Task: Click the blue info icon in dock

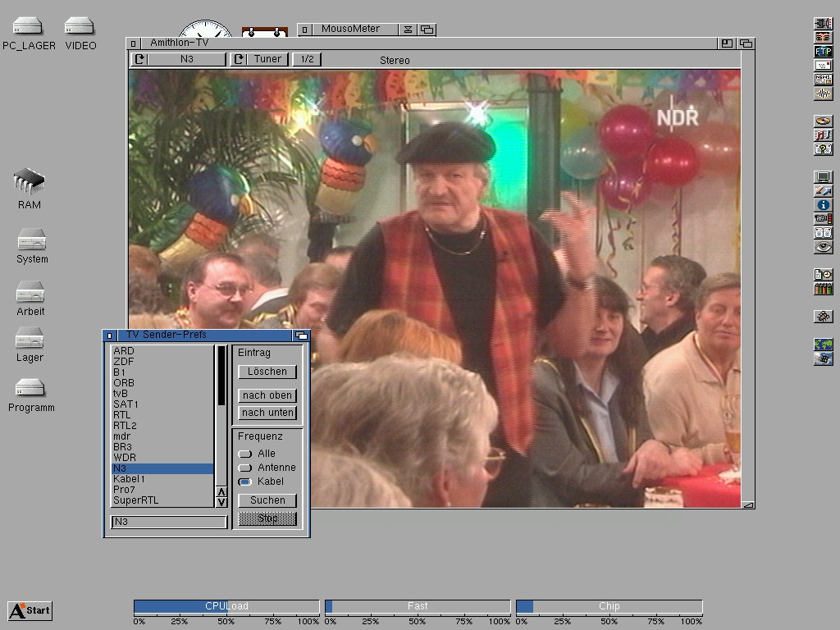Action: 823,205
